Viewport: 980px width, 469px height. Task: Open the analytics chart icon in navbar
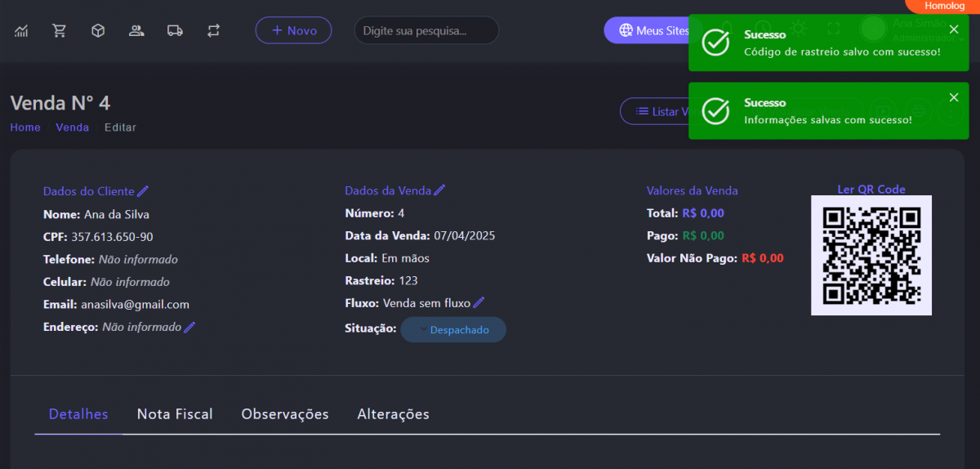(21, 31)
